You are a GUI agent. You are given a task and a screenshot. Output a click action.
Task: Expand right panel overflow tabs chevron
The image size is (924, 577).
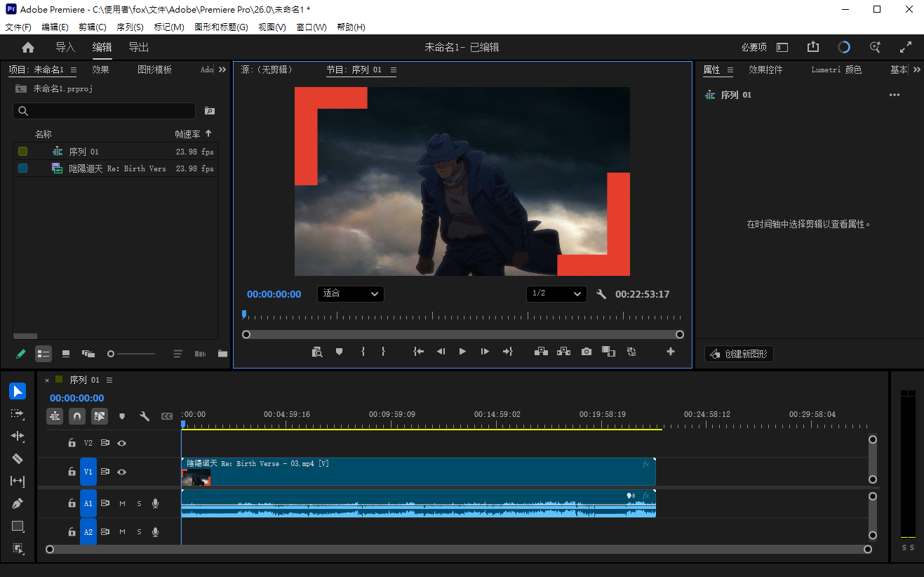(916, 69)
